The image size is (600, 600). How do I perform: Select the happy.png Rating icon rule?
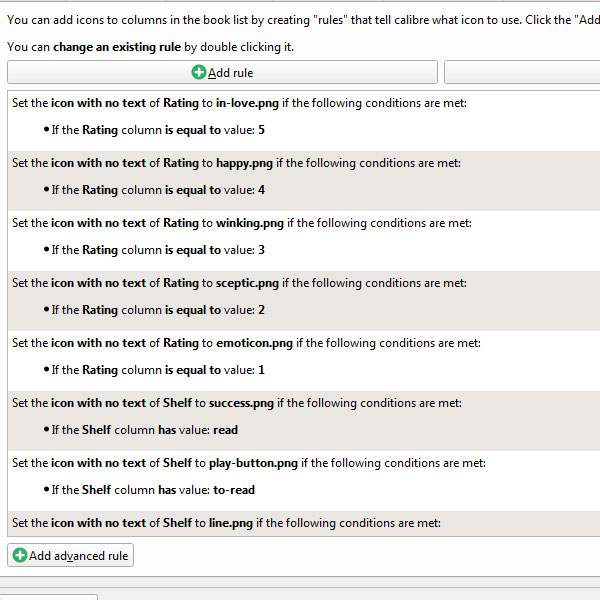click(x=236, y=163)
